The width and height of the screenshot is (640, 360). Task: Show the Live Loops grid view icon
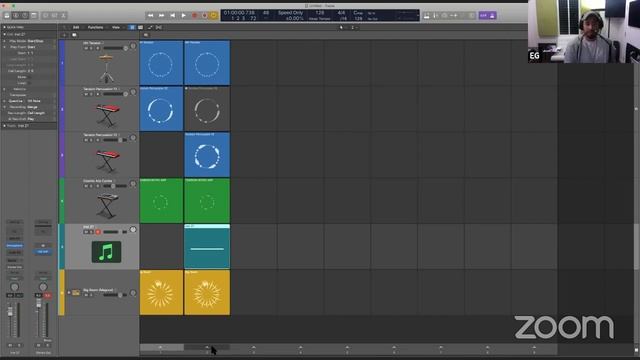(132, 27)
